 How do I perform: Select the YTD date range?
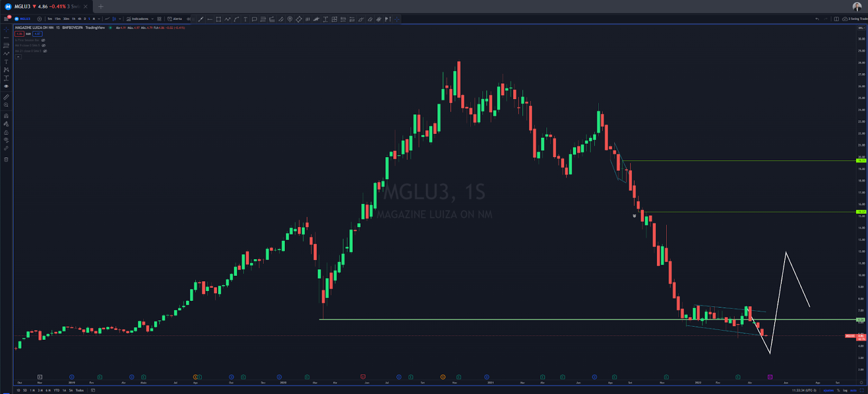point(56,390)
